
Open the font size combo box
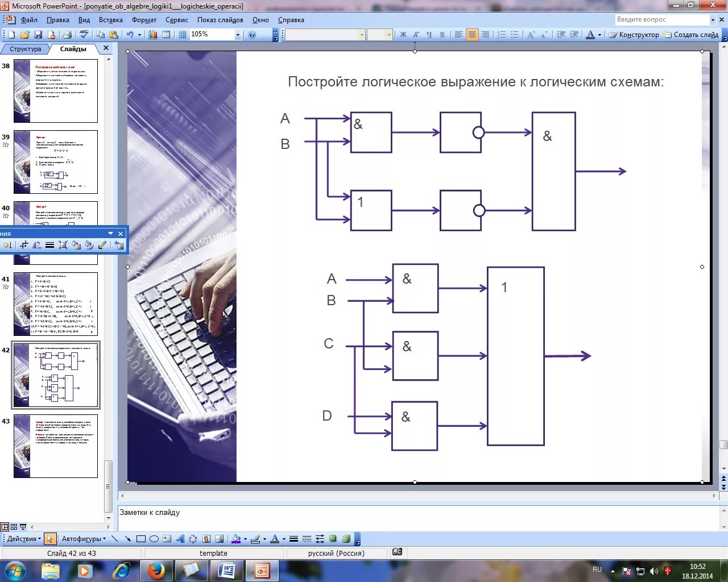379,35
